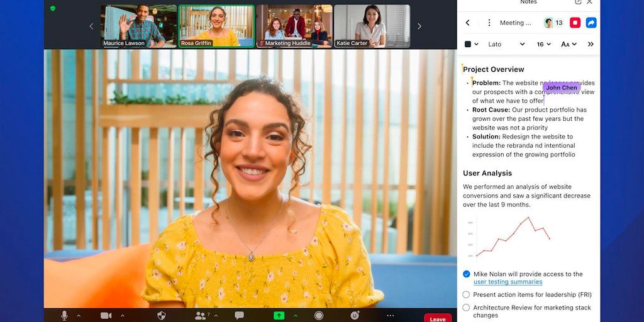Uncheck the Mike Nolan action item
644x322 pixels.
(466, 274)
